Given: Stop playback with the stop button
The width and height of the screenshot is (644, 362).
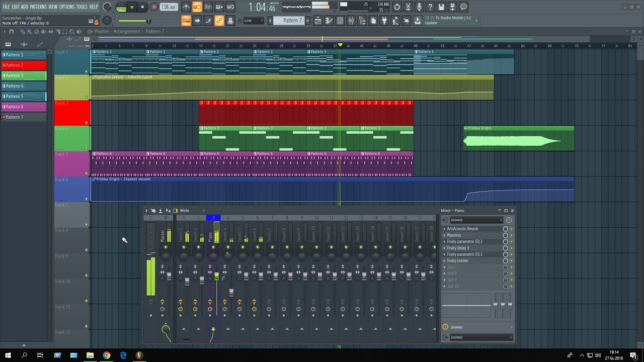Looking at the screenshot, I should point(142,7).
